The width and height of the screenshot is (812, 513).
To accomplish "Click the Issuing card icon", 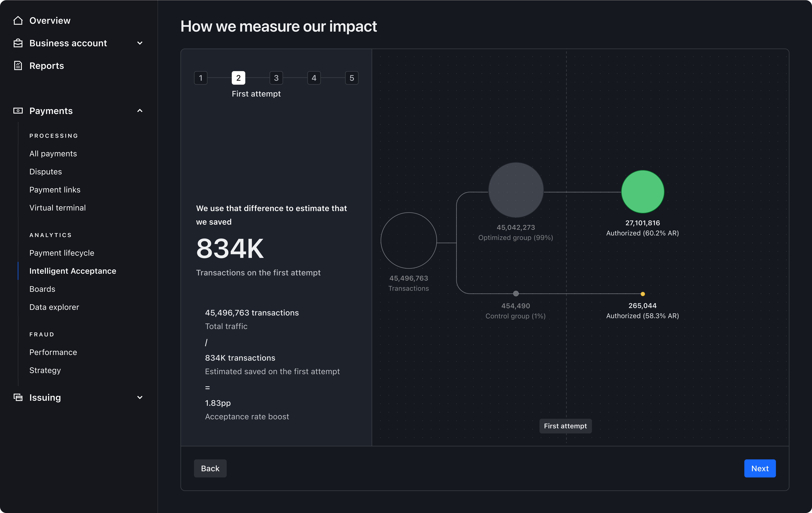I will [x=18, y=397].
